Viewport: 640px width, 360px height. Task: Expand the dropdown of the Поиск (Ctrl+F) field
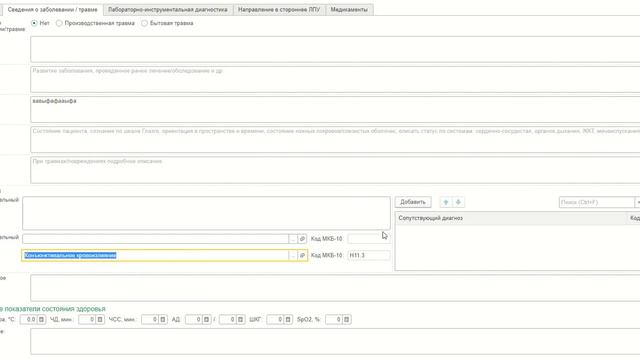pyautogui.click(x=637, y=202)
